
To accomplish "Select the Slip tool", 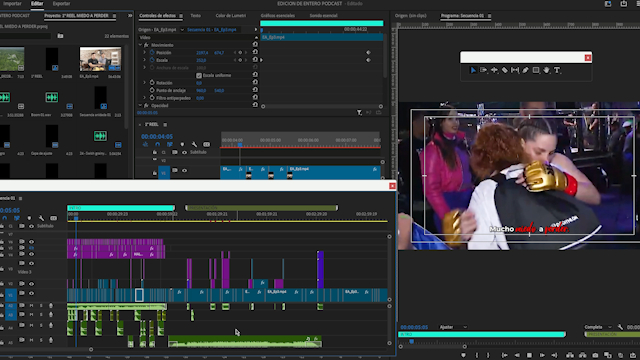I will point(515,70).
